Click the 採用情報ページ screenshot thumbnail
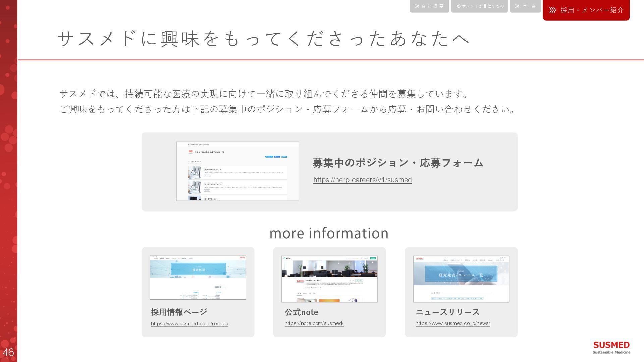The width and height of the screenshot is (644, 362). point(198,278)
